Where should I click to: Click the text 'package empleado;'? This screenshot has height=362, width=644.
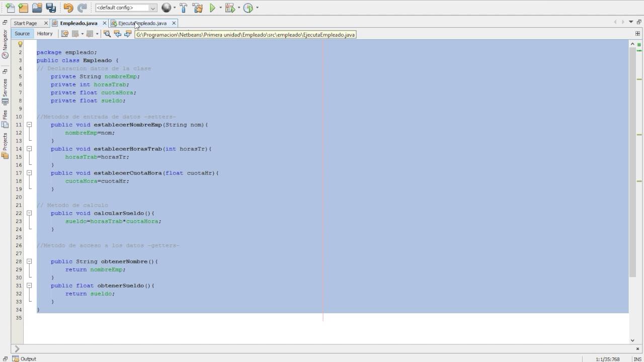point(66,52)
